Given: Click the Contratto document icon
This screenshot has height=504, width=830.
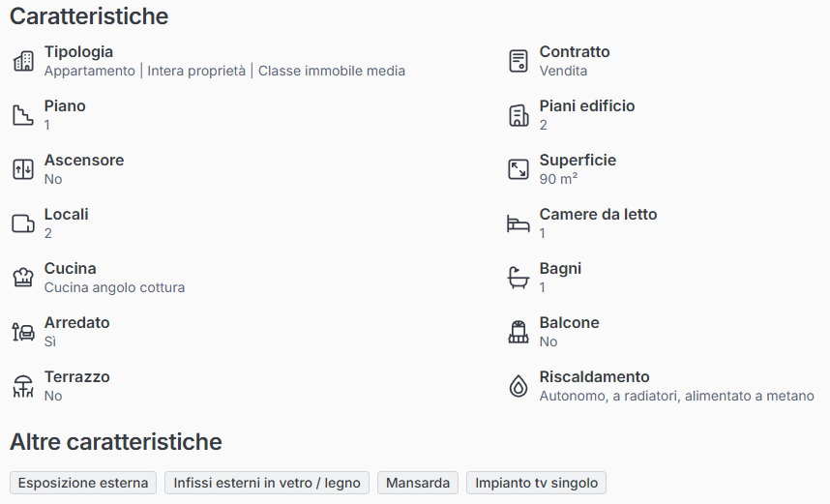Looking at the screenshot, I should (519, 61).
